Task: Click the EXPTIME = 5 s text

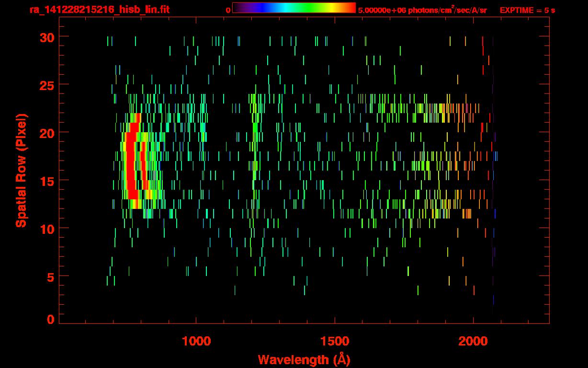Action: [528, 10]
